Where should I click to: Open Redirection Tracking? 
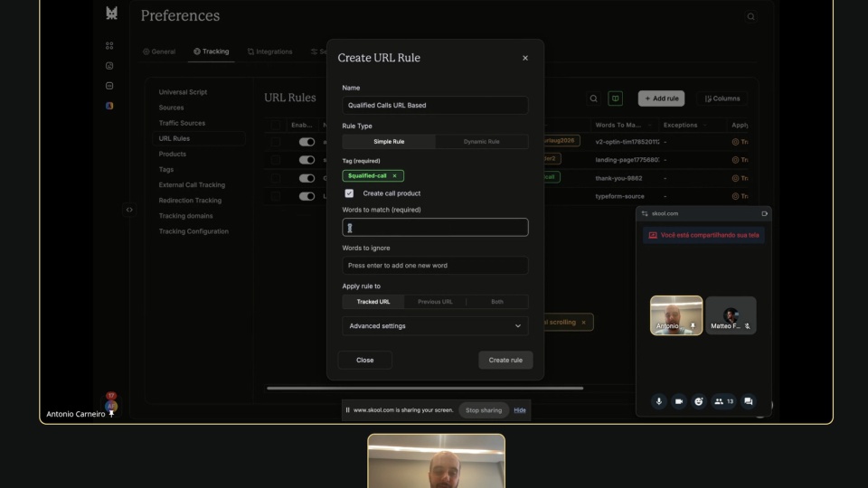[190, 201]
